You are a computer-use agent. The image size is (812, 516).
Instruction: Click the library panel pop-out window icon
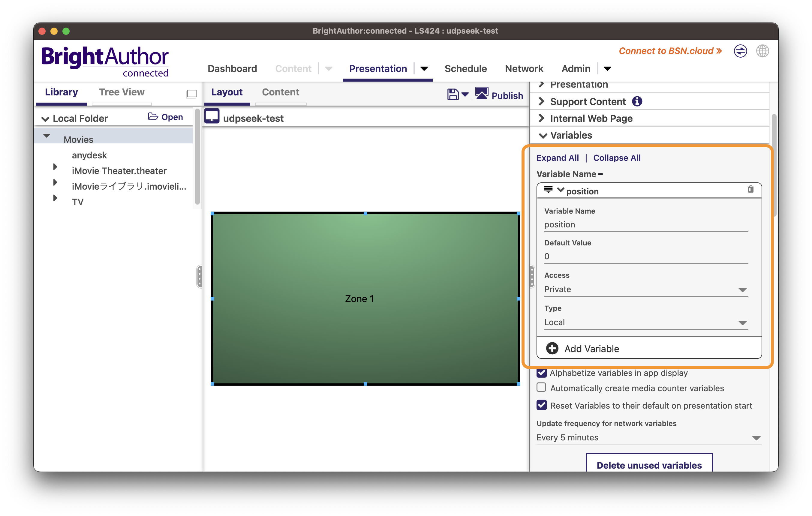coord(191,94)
